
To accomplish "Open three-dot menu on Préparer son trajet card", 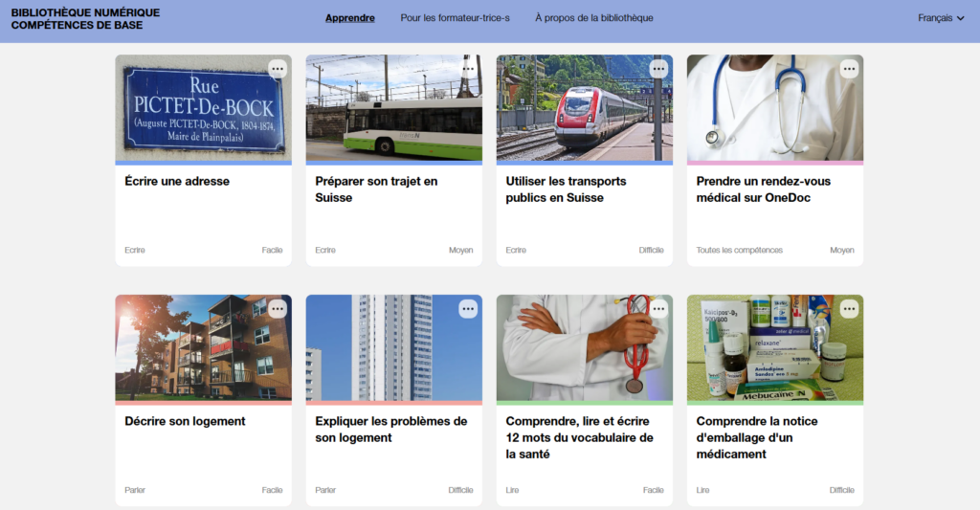I will pyautogui.click(x=468, y=69).
